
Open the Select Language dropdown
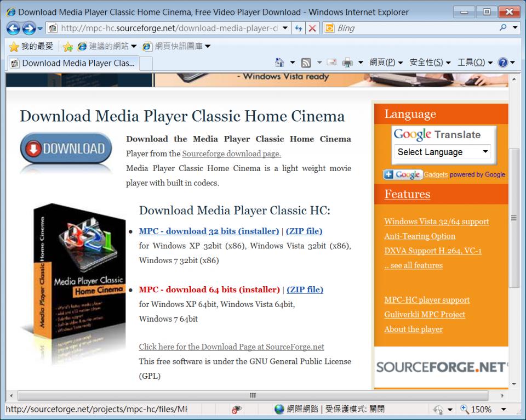tap(443, 152)
